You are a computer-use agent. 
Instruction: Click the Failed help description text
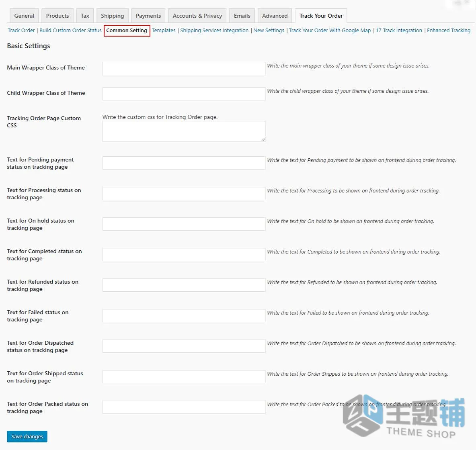pos(348,313)
